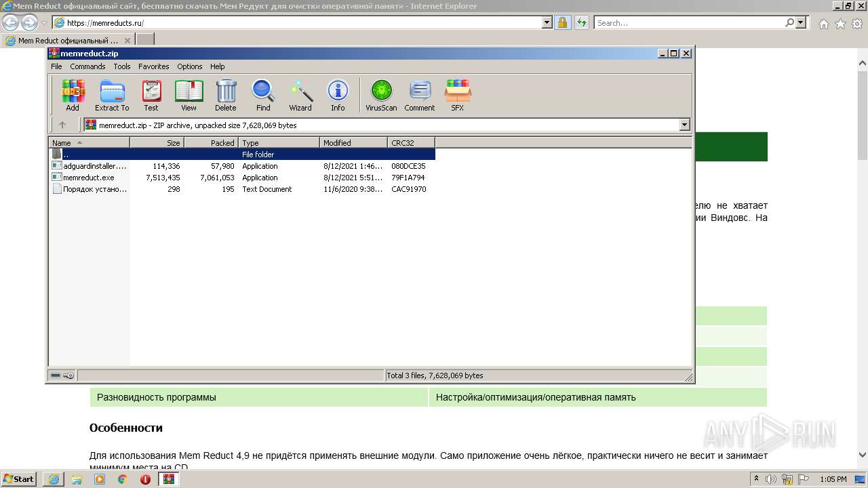868x488 pixels.
Task: Sort by the Name column header
Action: 90,143
